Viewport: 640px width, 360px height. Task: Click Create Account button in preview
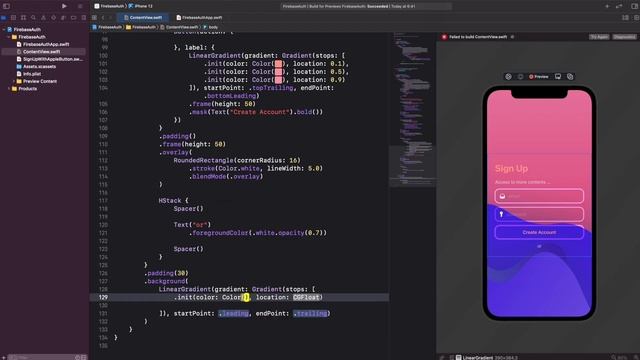[x=539, y=232]
